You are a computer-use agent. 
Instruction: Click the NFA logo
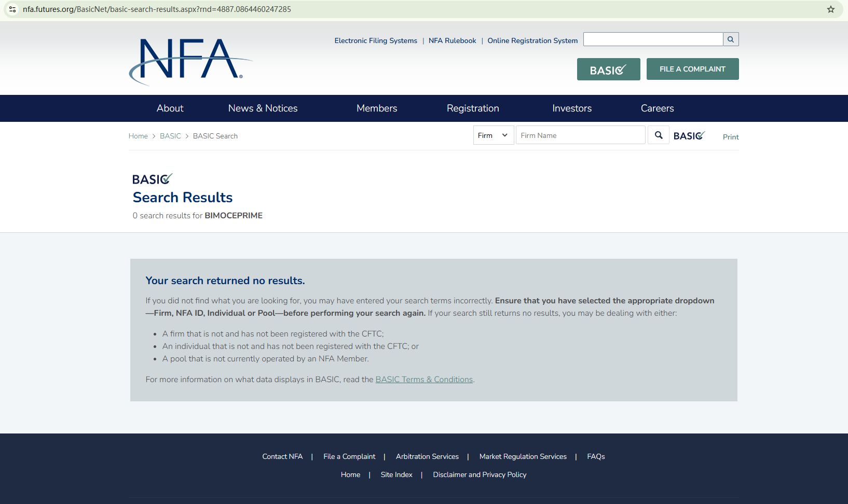190,61
